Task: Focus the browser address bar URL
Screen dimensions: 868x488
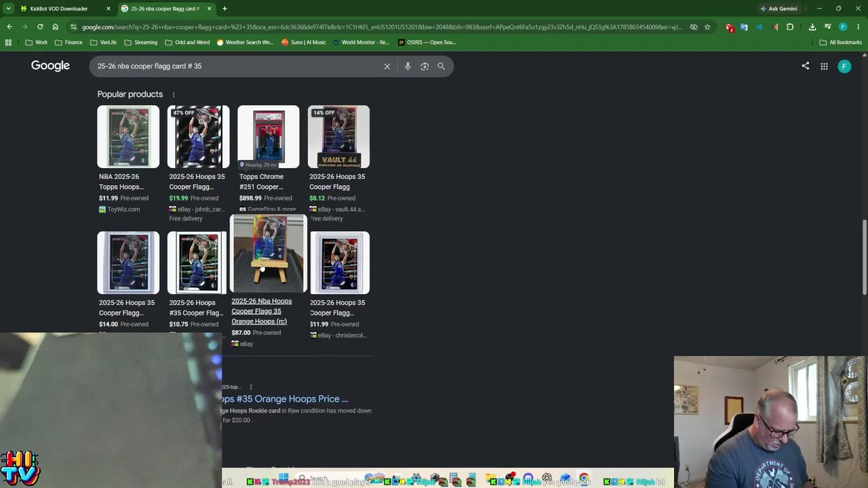Action: [x=382, y=27]
